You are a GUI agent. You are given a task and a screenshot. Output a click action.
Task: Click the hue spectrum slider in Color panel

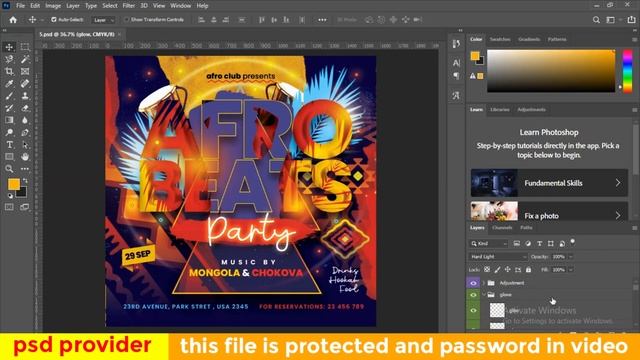[x=627, y=71]
